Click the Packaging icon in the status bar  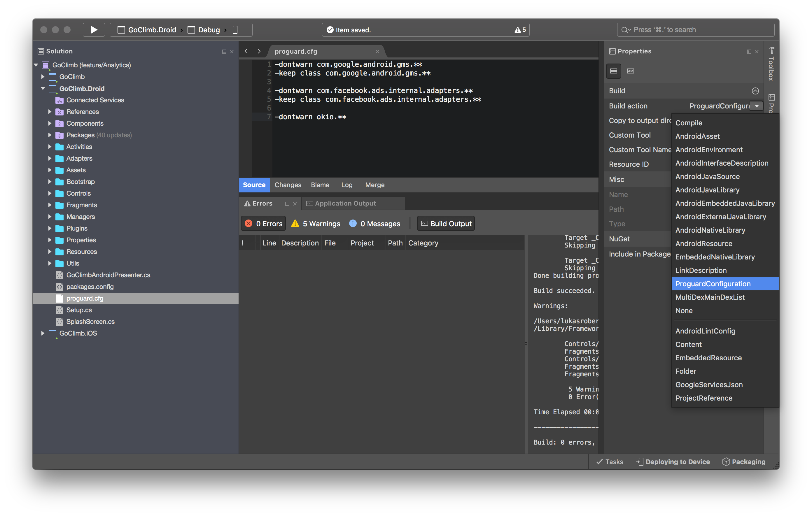(726, 461)
